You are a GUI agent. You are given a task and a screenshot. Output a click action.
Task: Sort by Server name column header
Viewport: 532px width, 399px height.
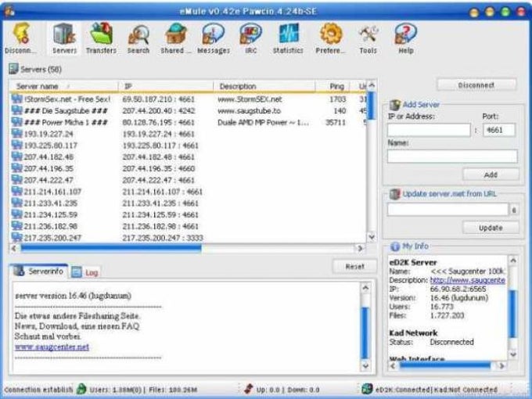[x=64, y=86]
